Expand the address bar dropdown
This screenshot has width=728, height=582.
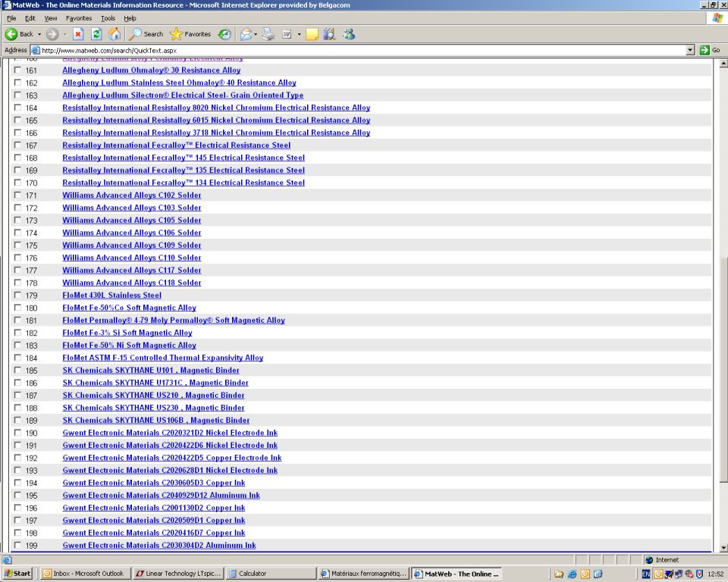point(690,50)
